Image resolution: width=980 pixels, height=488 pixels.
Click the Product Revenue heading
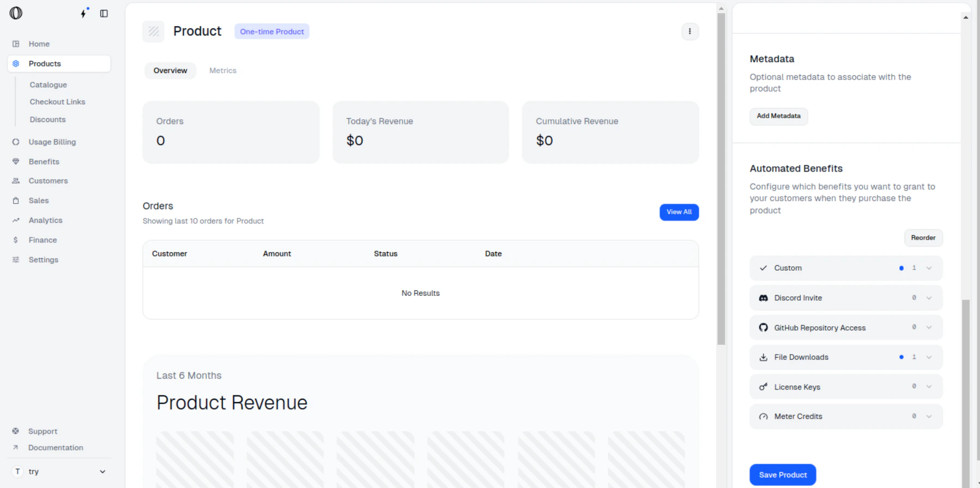[x=232, y=403]
